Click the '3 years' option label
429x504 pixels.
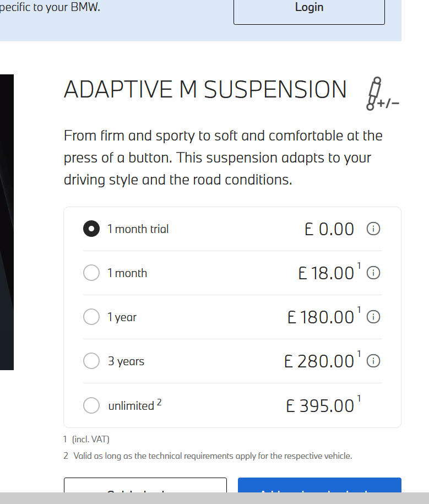coord(126,361)
